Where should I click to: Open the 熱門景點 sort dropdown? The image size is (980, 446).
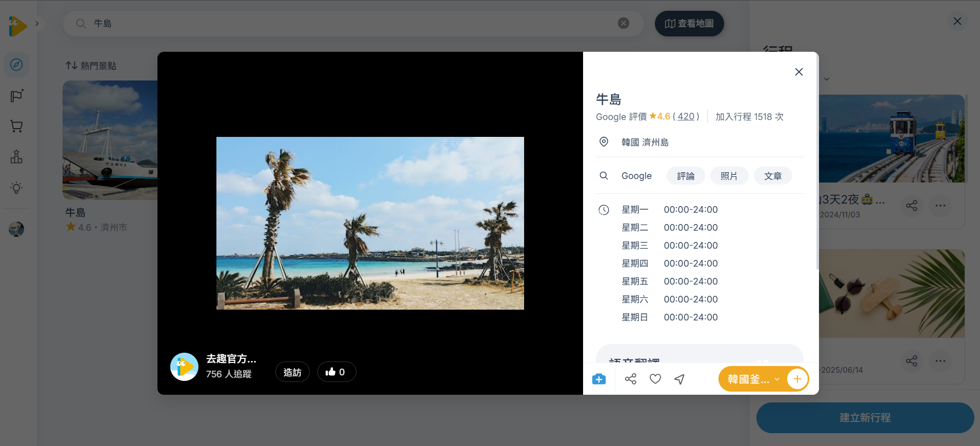pyautogui.click(x=91, y=66)
